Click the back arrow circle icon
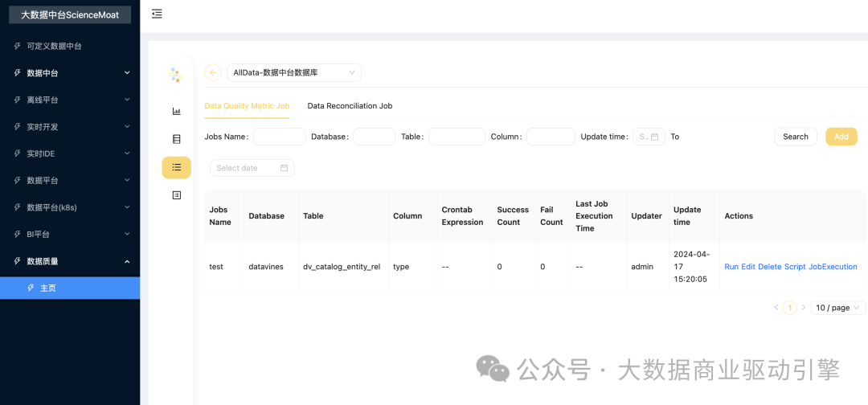Viewport: 868px width, 405px height. pos(213,72)
